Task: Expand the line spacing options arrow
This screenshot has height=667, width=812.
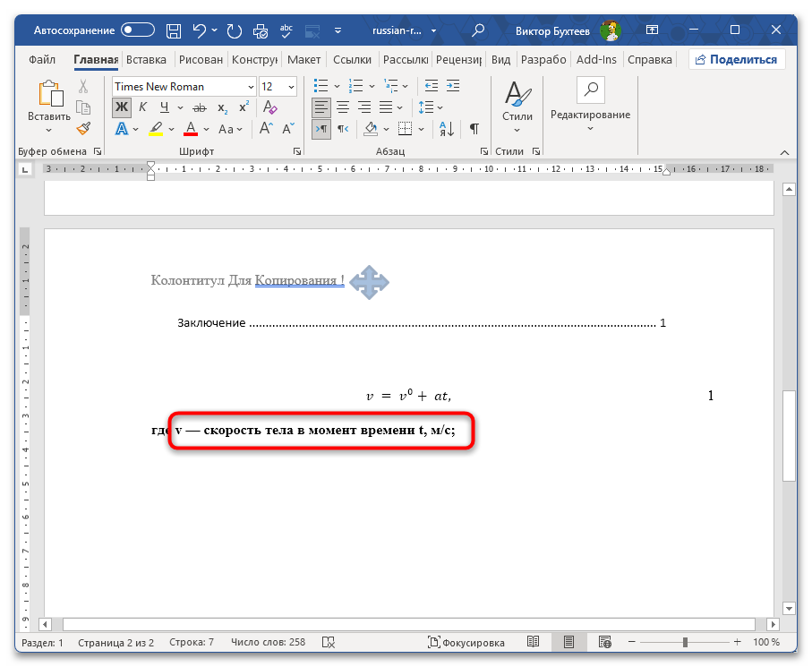Action: click(x=440, y=107)
